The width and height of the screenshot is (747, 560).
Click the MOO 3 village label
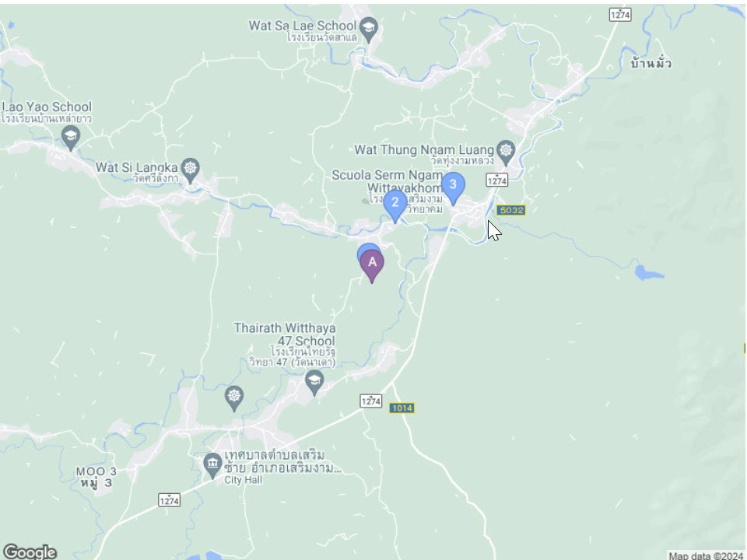click(x=96, y=477)
